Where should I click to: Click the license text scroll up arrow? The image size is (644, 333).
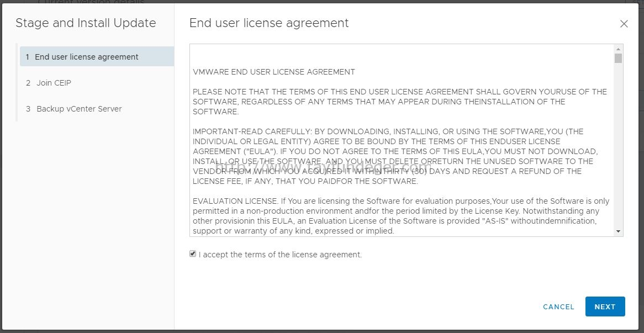[618, 49]
